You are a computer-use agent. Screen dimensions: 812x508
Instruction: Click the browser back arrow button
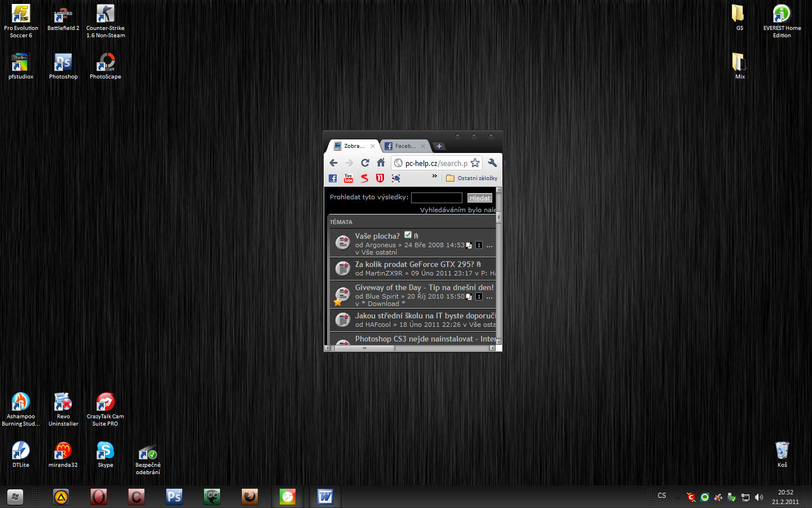pyautogui.click(x=333, y=163)
